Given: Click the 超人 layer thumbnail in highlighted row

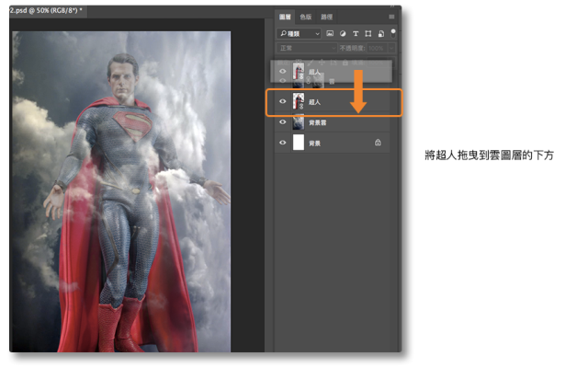Looking at the screenshot, I should click(299, 102).
